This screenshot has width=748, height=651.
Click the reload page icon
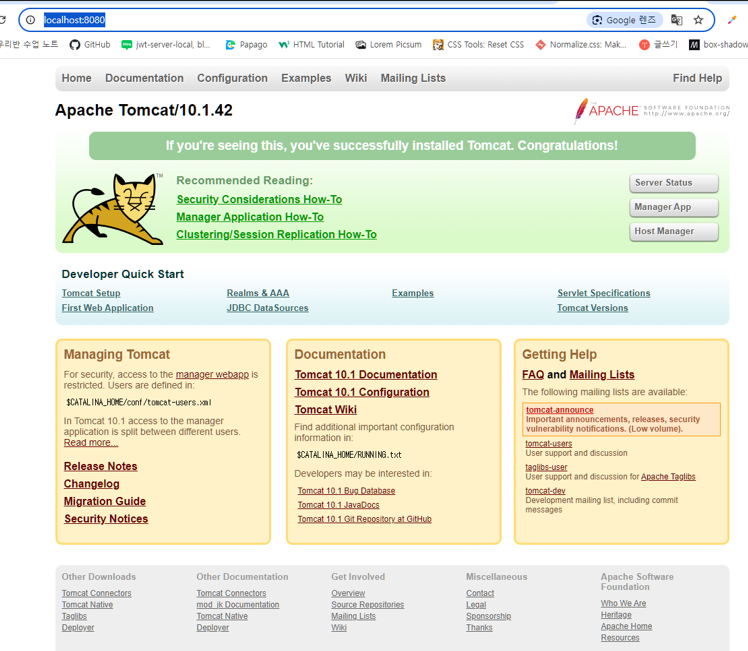2,20
